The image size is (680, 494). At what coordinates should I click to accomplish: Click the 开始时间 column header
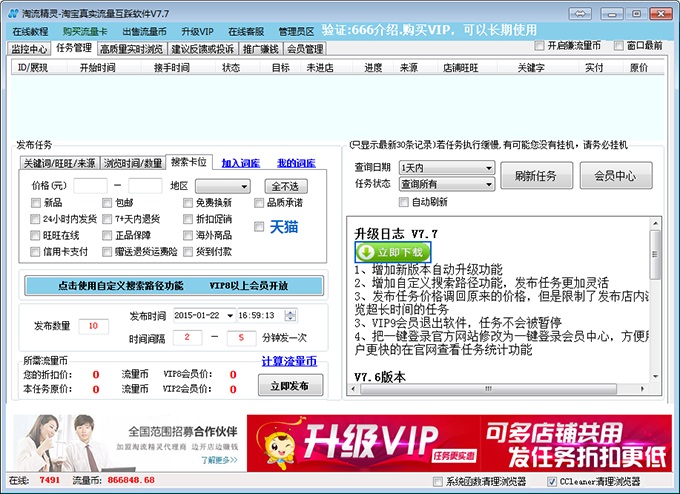click(x=98, y=67)
